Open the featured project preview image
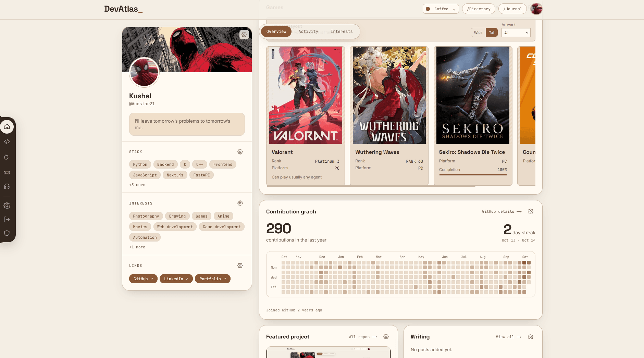The width and height of the screenshot is (644, 358). coord(328,352)
